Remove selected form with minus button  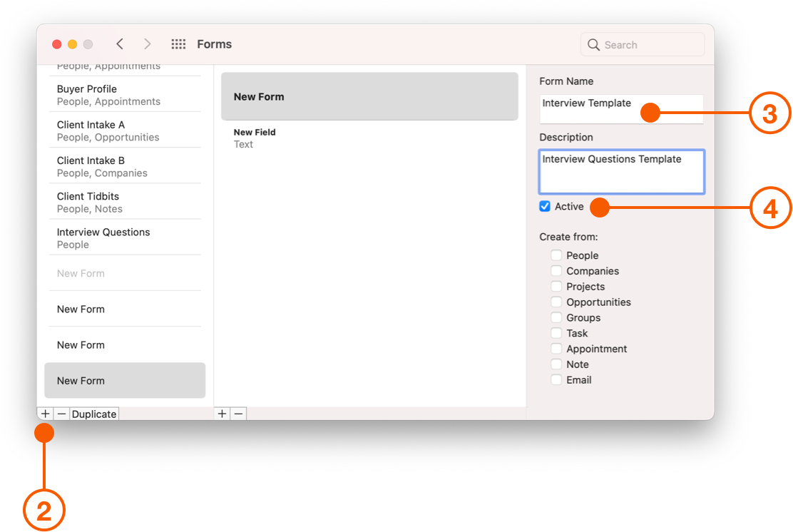61,414
